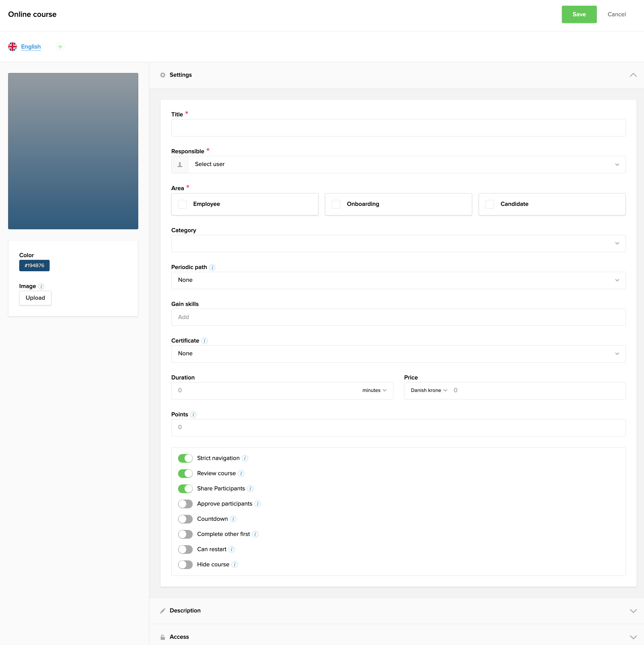Open the minutes duration unit dropdown
This screenshot has width=644, height=645.
click(374, 390)
